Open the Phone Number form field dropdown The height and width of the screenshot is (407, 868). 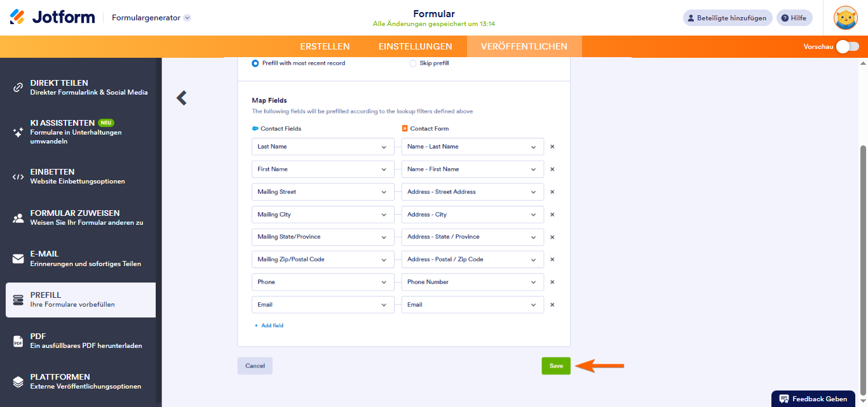pyautogui.click(x=473, y=282)
